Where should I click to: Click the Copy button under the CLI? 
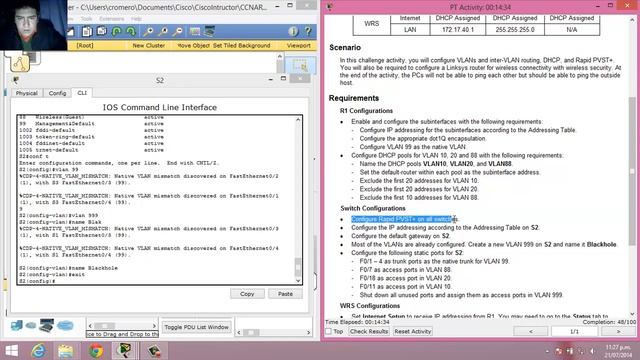(x=247, y=294)
